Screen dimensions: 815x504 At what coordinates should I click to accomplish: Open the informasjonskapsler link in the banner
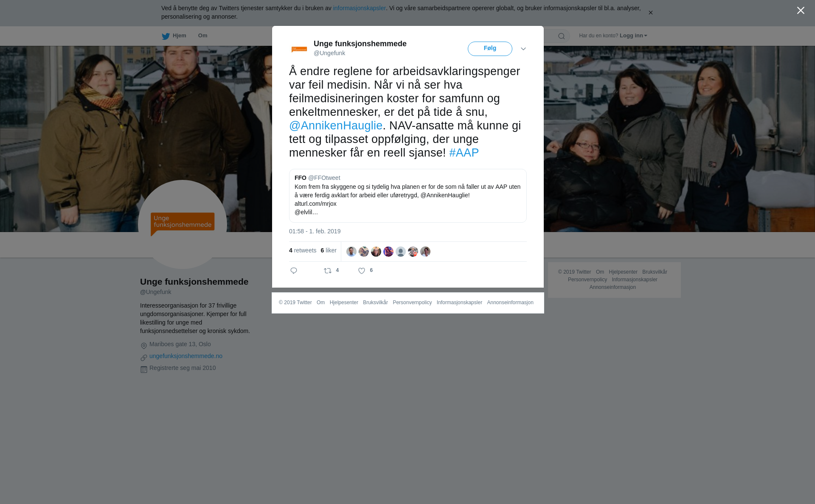[x=359, y=8]
